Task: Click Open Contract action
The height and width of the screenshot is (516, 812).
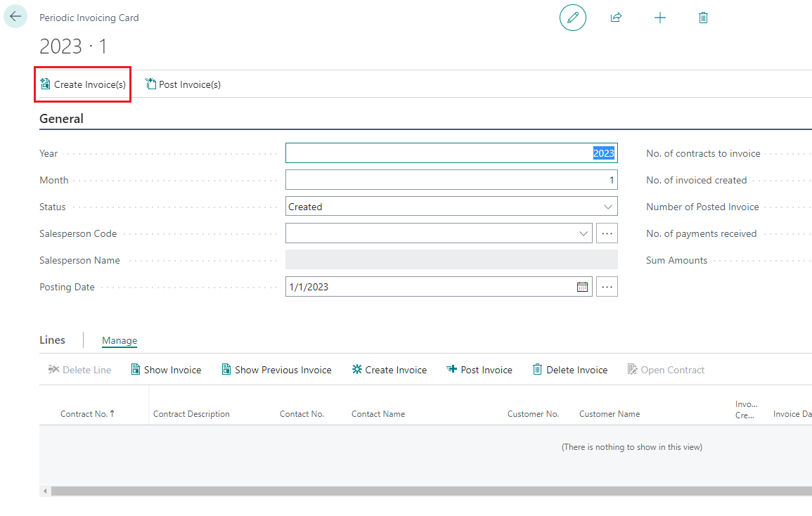Action: pos(666,370)
